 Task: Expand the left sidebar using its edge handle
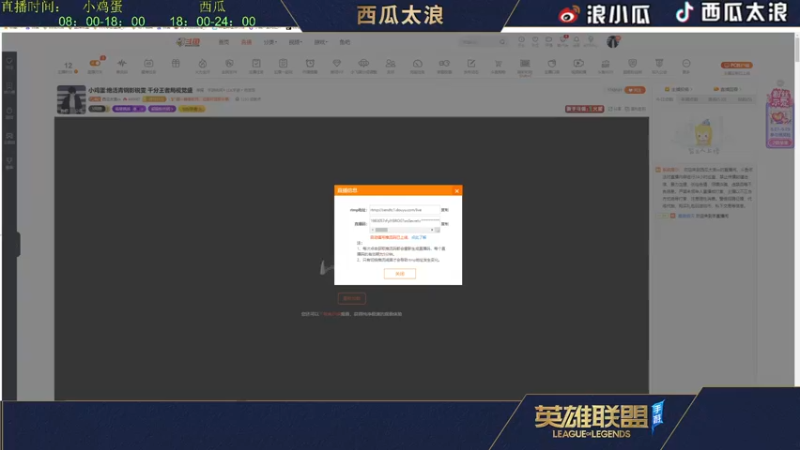(18, 244)
